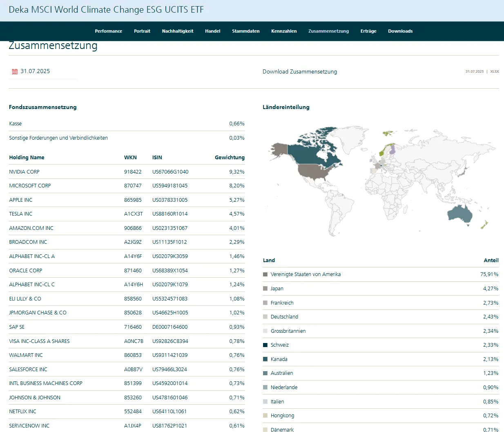The width and height of the screenshot is (504, 432).
Task: Click the Gewichtung column header
Action: click(x=230, y=158)
